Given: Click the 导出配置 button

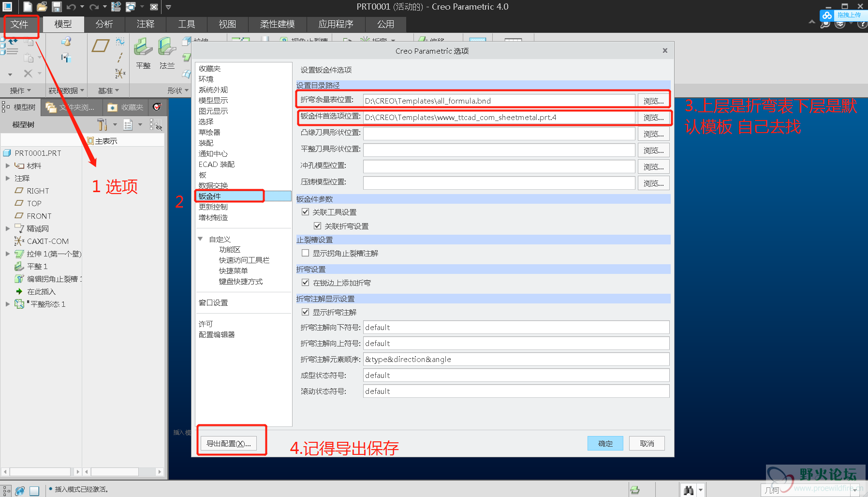Looking at the screenshot, I should [228, 443].
